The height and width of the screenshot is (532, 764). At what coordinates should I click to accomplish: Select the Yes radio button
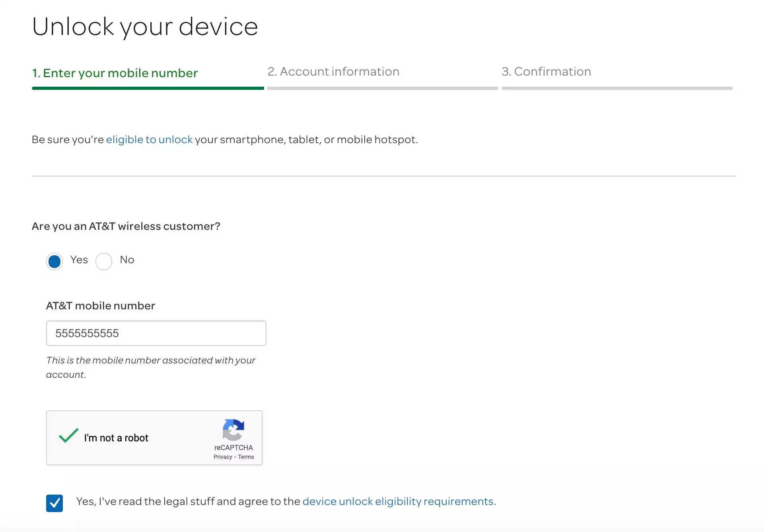click(x=54, y=261)
